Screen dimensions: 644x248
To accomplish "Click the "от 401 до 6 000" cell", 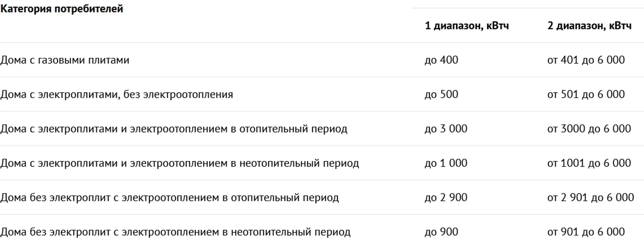I will (586, 60).
